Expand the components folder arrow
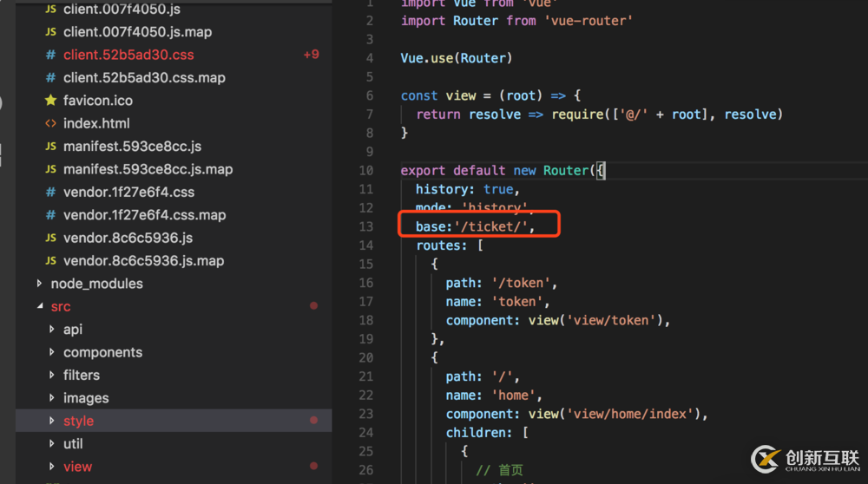This screenshot has height=484, width=868. (x=51, y=352)
